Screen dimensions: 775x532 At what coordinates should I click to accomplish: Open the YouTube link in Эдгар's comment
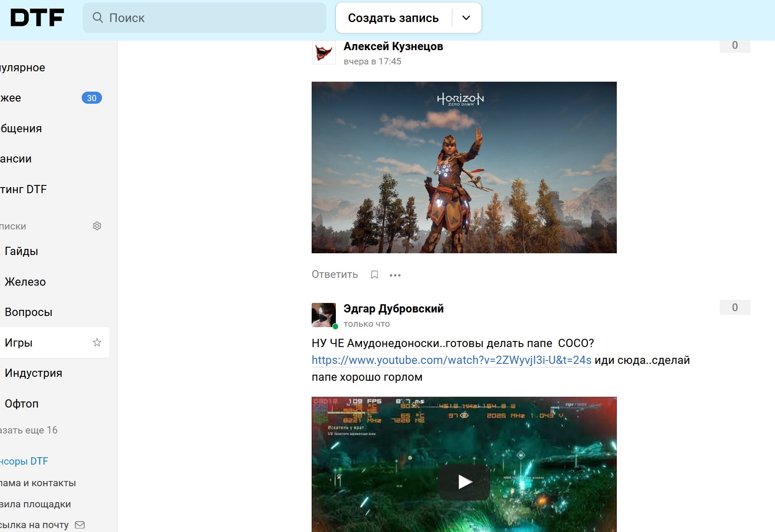point(451,360)
